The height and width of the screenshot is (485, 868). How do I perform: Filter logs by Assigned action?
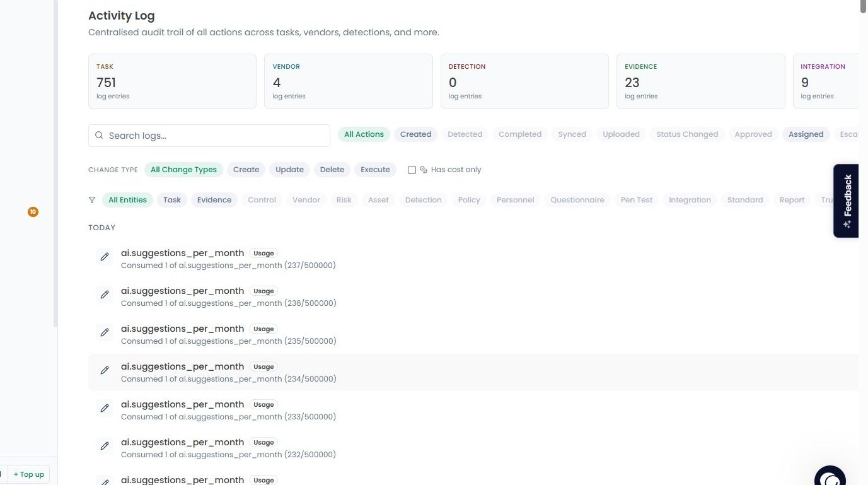[806, 134]
